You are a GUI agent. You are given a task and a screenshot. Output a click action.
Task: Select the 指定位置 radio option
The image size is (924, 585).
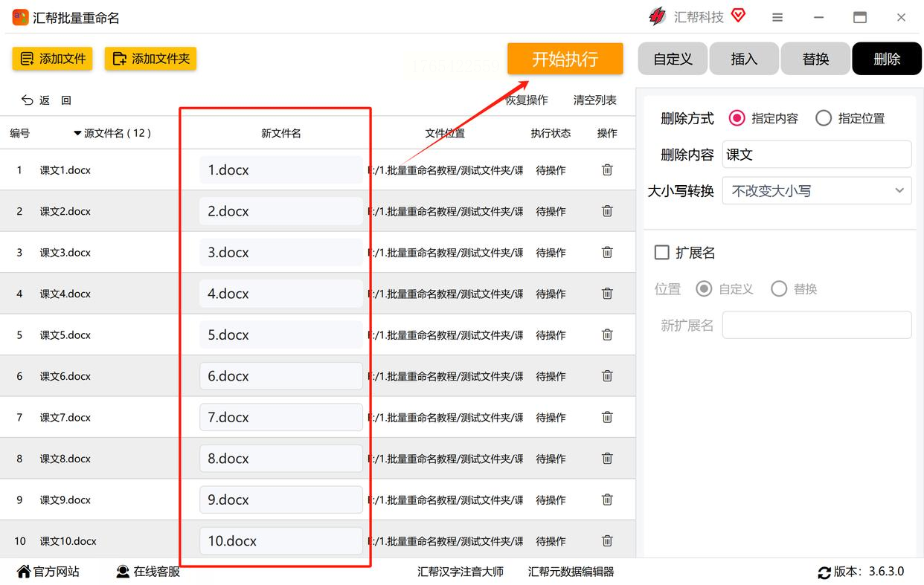coord(824,118)
